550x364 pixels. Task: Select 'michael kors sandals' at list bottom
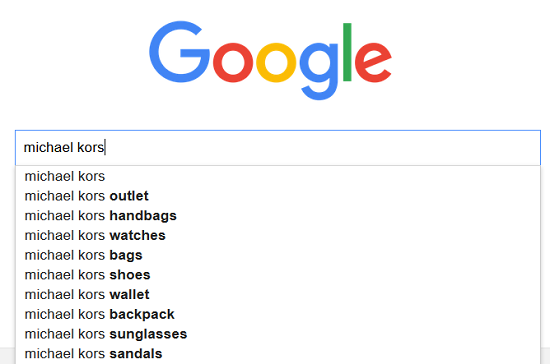click(x=278, y=353)
